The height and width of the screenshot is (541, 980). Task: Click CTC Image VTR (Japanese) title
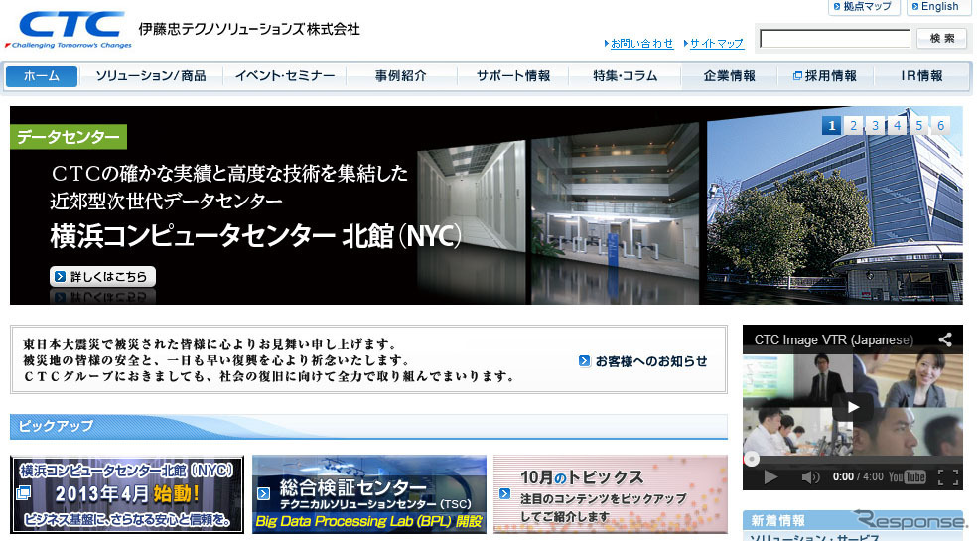click(x=833, y=339)
